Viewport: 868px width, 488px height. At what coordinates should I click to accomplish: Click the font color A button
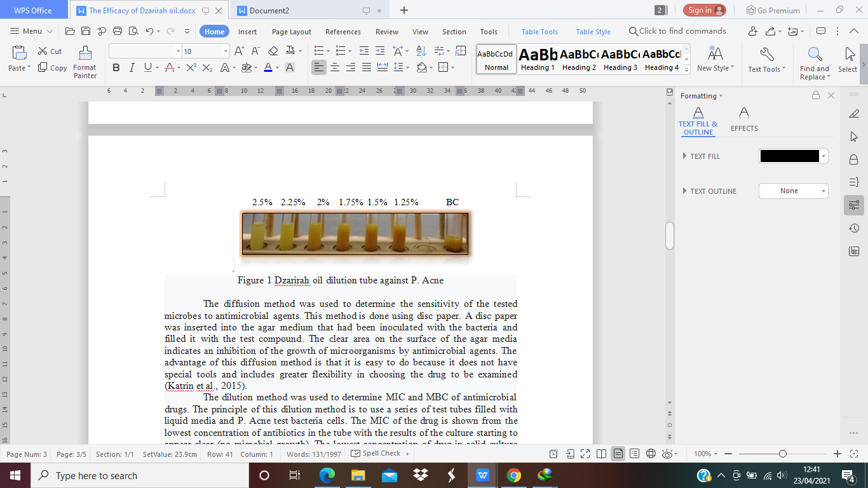pos(268,67)
